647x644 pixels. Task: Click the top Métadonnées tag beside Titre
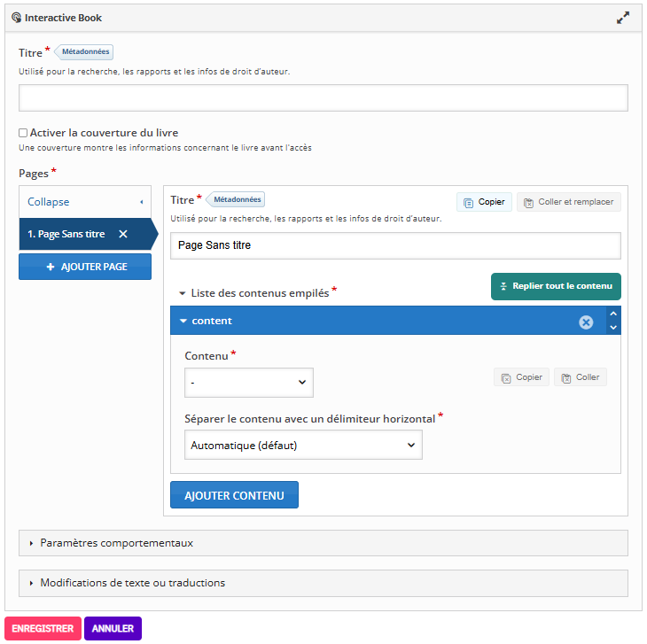[85, 52]
